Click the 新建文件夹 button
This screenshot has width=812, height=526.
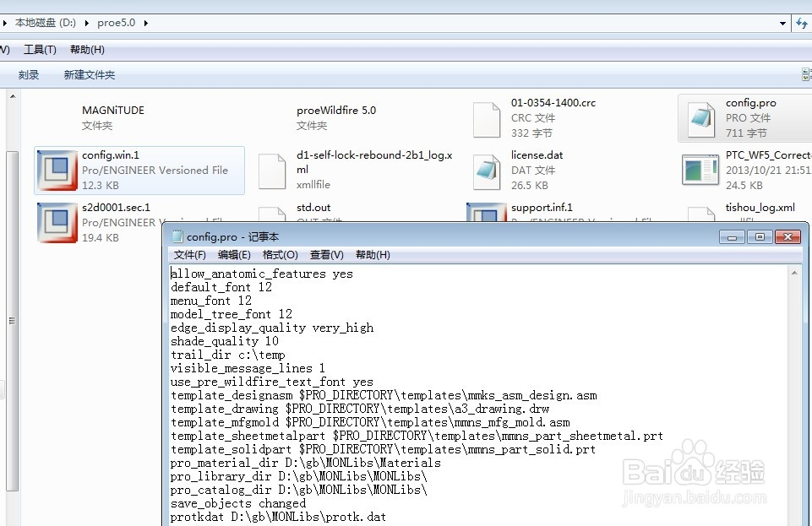(x=89, y=75)
